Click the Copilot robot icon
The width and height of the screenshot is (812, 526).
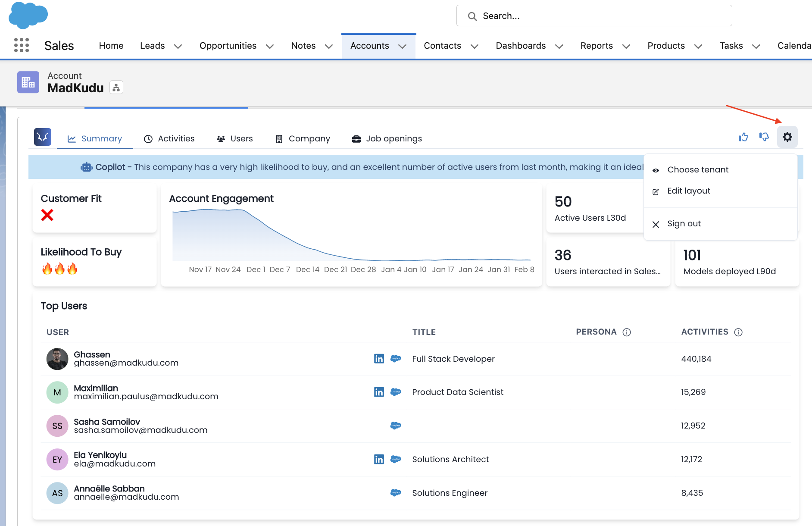tap(87, 167)
